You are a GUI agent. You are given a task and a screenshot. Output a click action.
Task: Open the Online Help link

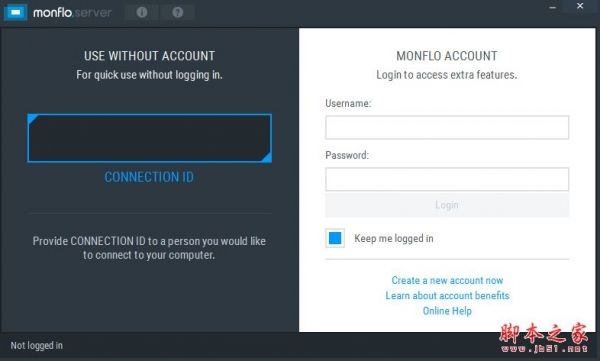point(447,311)
